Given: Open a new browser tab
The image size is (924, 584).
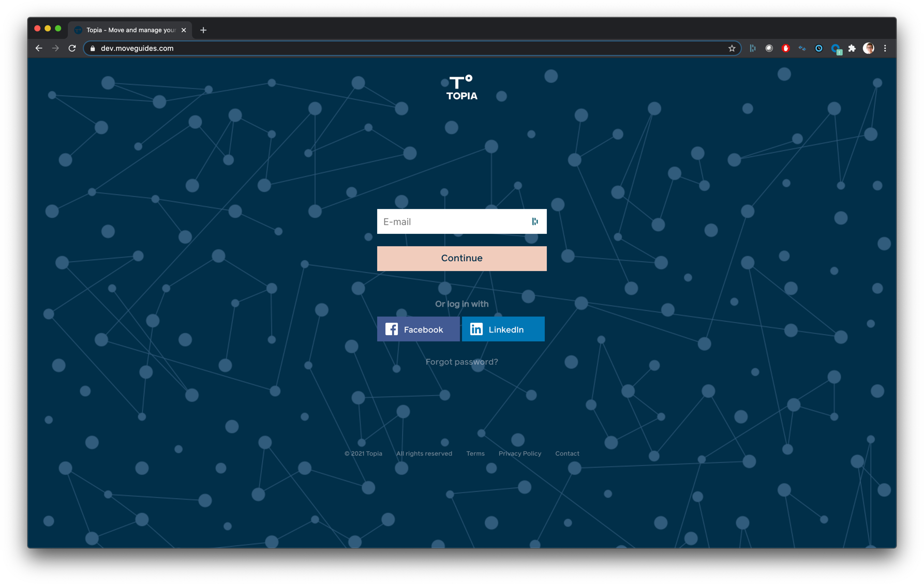Looking at the screenshot, I should [x=203, y=30].
